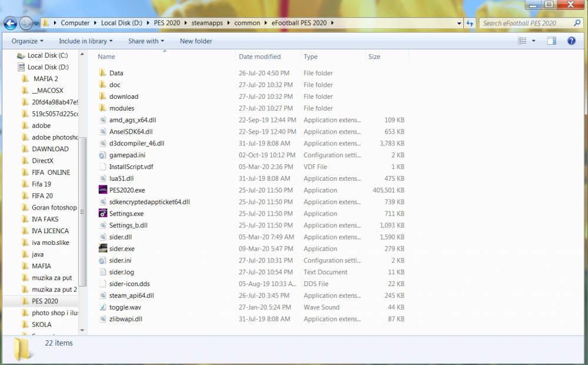Image resolution: width=588 pixels, height=365 pixels.
Task: Open the change view options arrow
Action: (534, 41)
